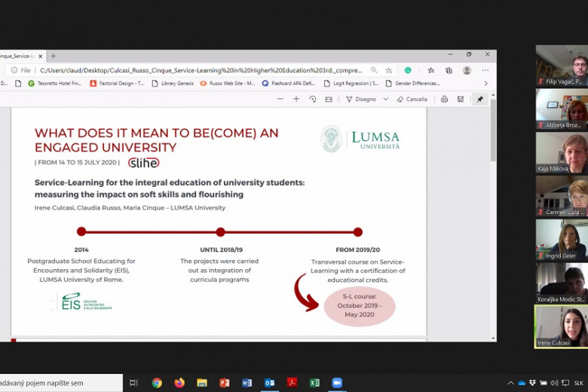Open PowerPoint from the taskbar
This screenshot has height=392, width=588.
tap(224, 383)
